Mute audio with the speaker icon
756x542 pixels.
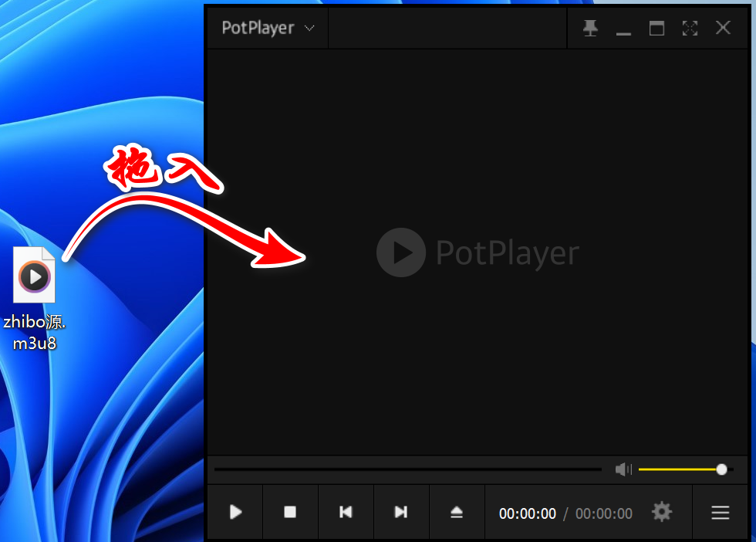pos(623,469)
